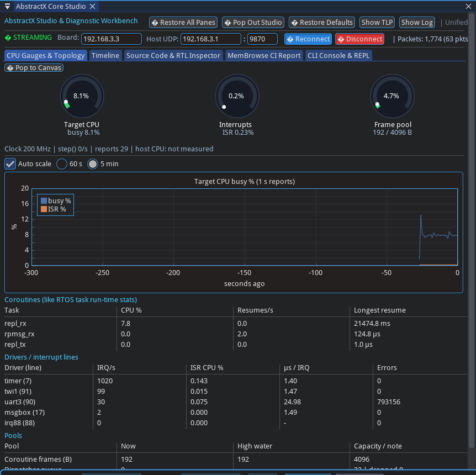Open the window dropdown arrow beside AbstractX Core Studio
476x475 pixels.
point(7,7)
